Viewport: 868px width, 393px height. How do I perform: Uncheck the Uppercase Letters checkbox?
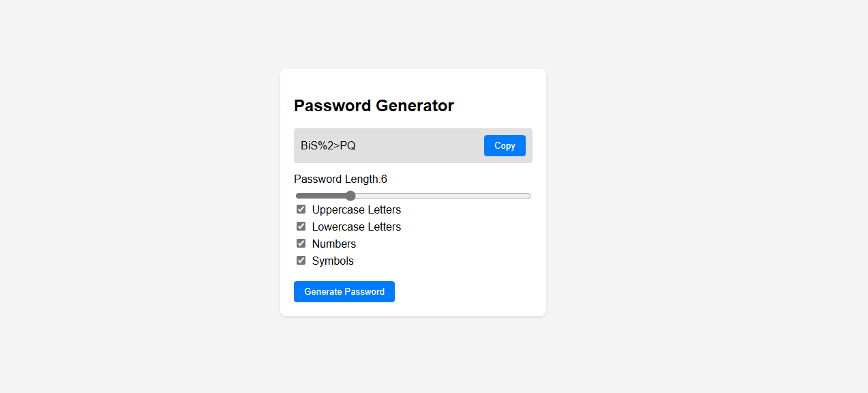[301, 209]
